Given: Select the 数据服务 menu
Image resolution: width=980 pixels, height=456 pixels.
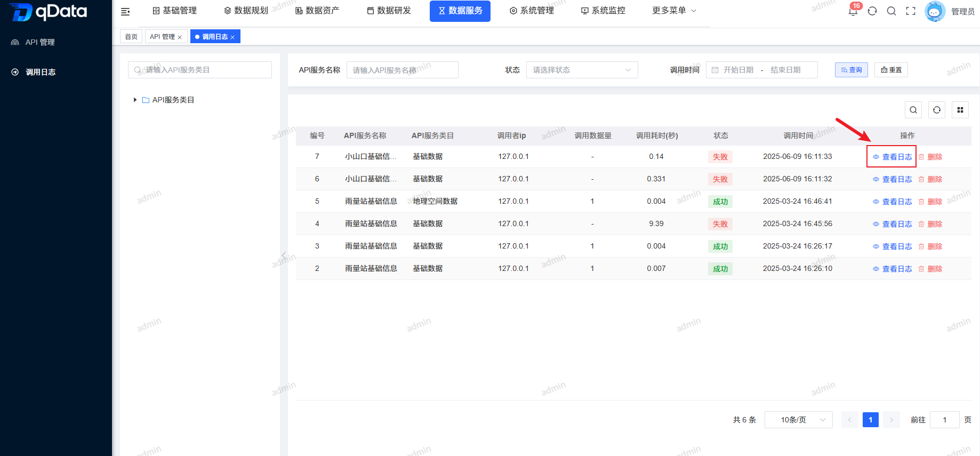Looking at the screenshot, I should pos(460,11).
